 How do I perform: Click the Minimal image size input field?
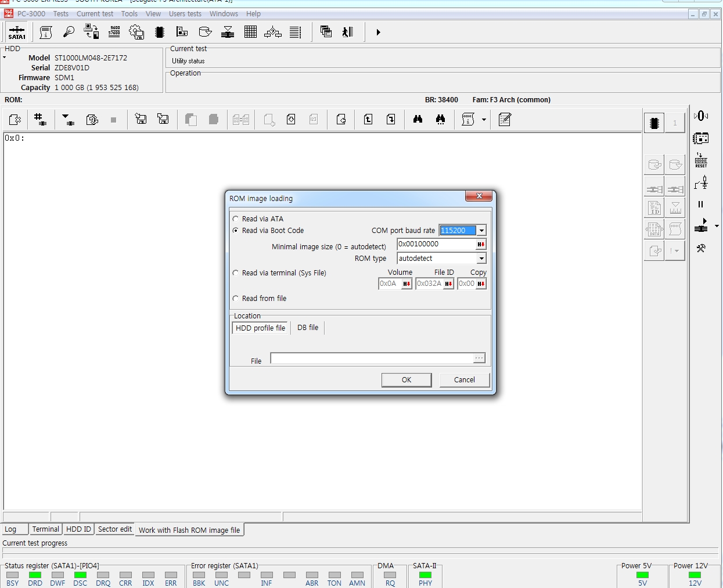tap(436, 244)
